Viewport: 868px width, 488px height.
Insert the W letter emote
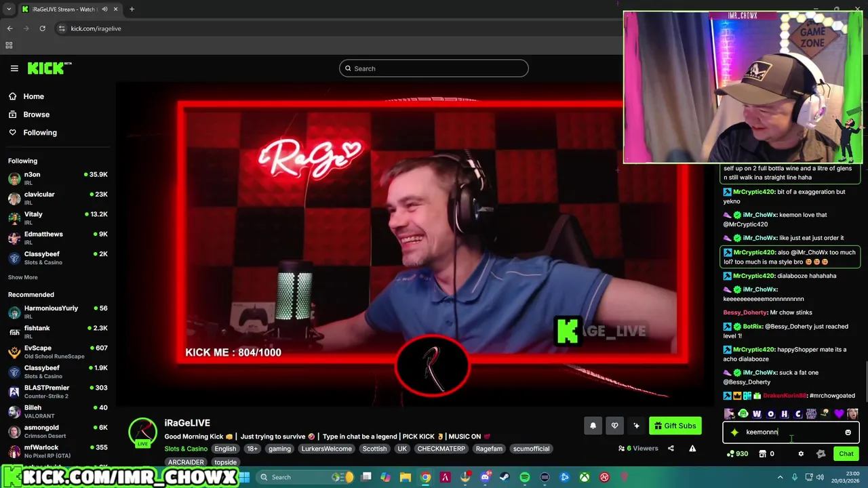pos(757,414)
